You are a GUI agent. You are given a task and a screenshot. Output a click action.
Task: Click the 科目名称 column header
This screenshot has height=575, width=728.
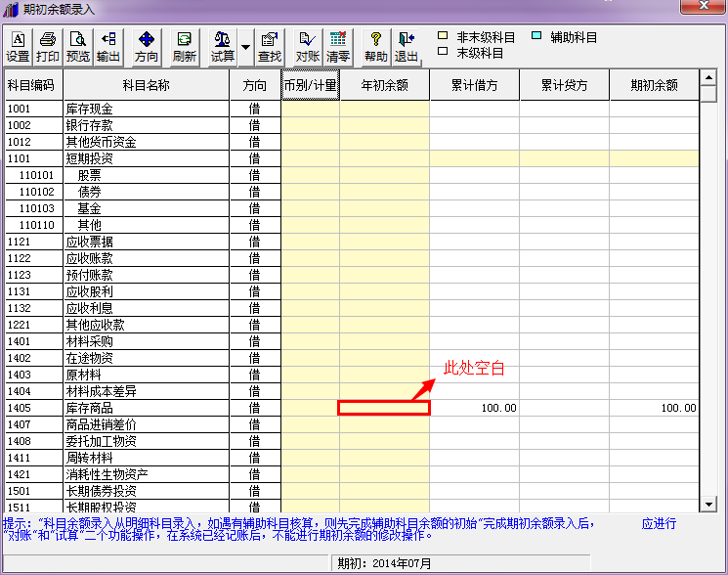coord(147,85)
